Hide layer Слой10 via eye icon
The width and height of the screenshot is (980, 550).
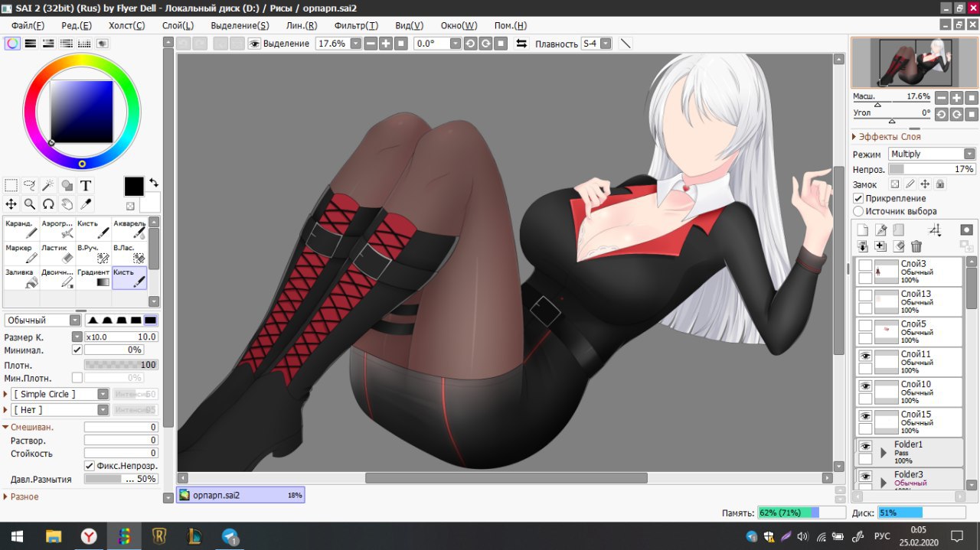[865, 386]
